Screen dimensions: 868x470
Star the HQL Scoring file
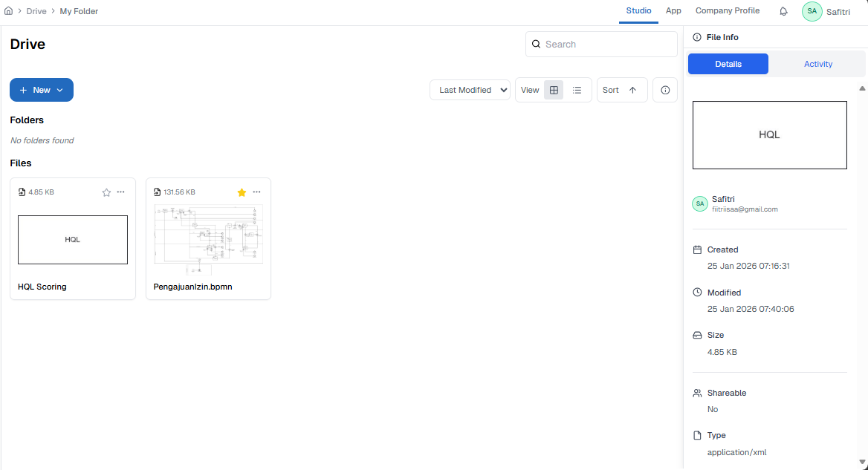pos(106,192)
